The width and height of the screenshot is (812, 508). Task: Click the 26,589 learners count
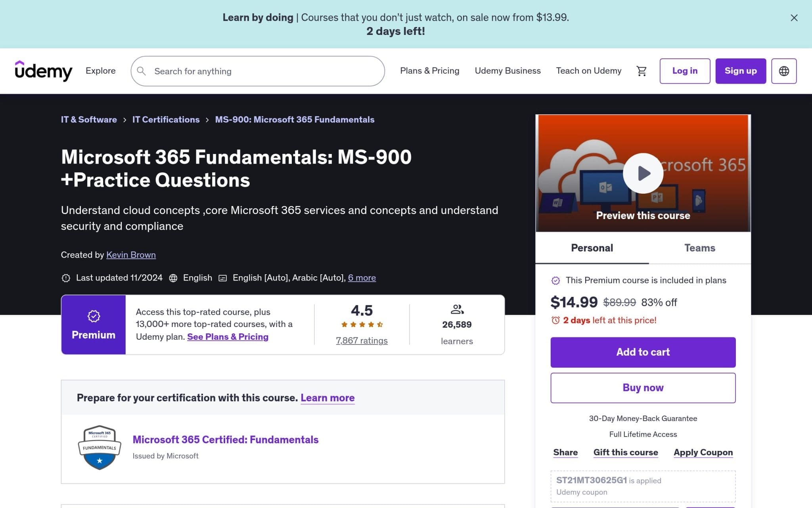tap(457, 325)
